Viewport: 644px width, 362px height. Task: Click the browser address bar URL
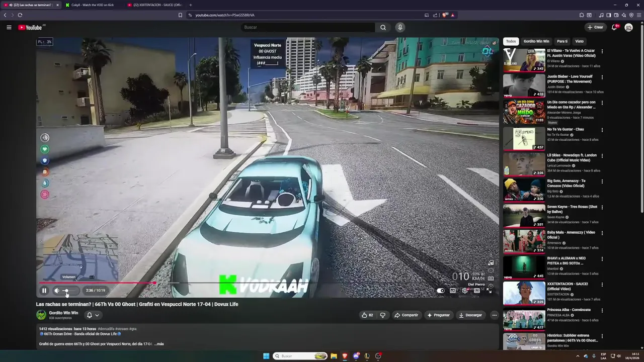coord(225,15)
